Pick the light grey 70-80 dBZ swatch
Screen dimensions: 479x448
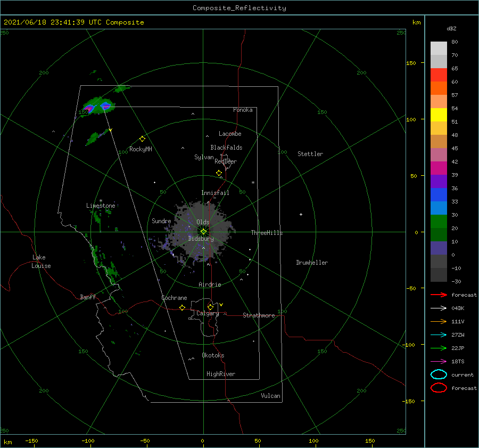tap(439, 48)
